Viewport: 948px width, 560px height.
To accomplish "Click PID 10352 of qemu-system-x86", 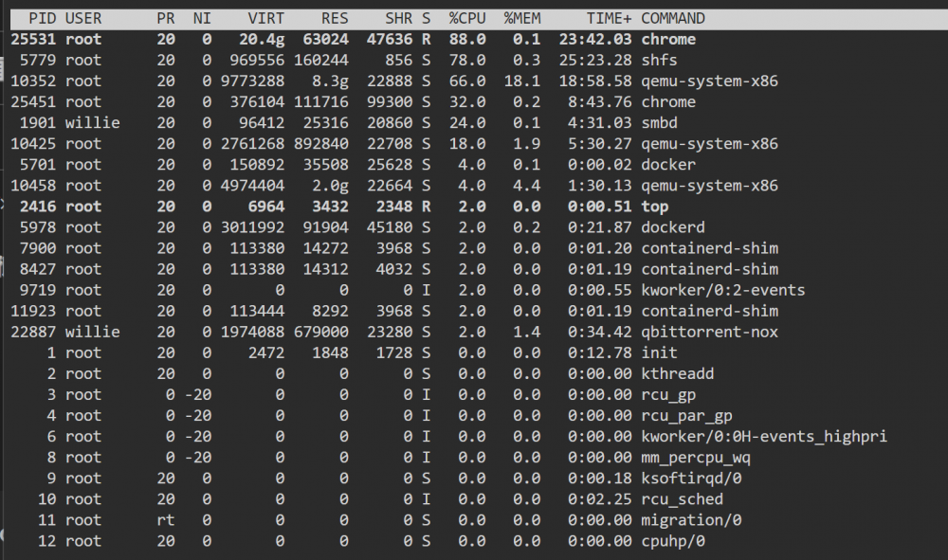I will click(x=33, y=81).
